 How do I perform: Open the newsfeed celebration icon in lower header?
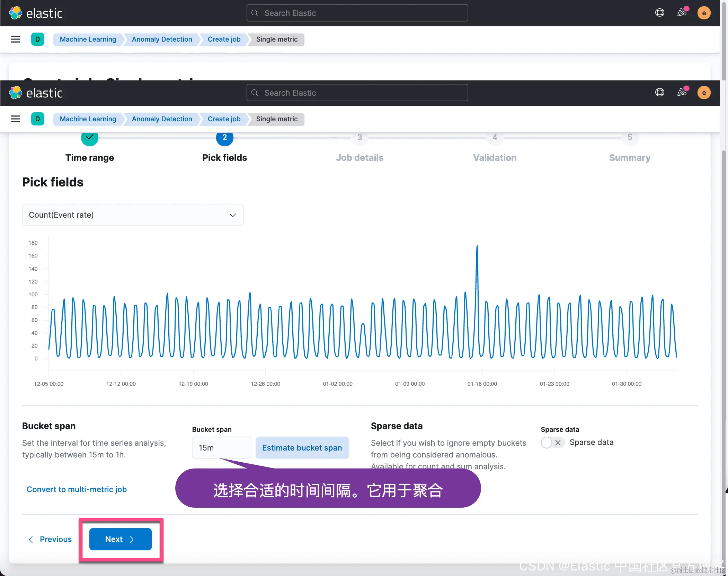click(x=682, y=93)
